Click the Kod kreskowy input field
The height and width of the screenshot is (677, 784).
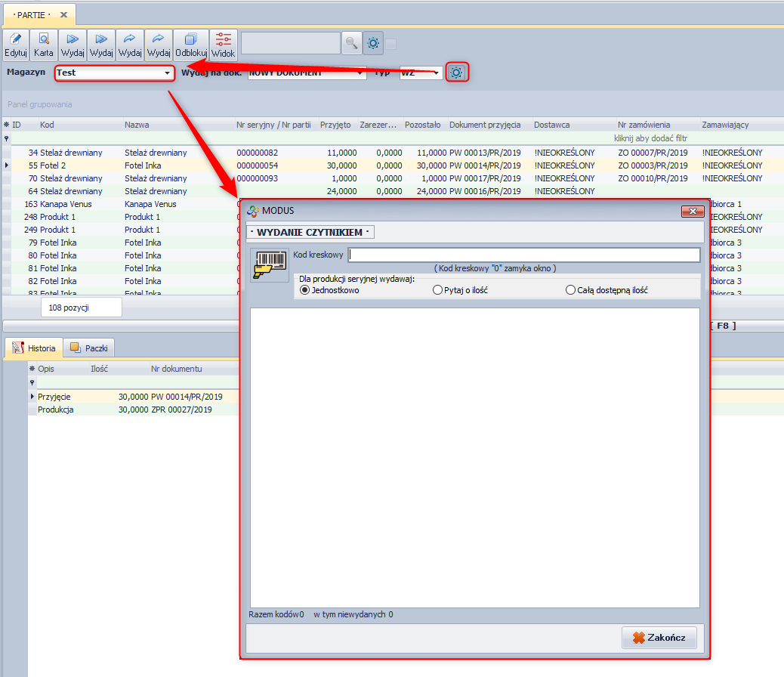click(523, 255)
